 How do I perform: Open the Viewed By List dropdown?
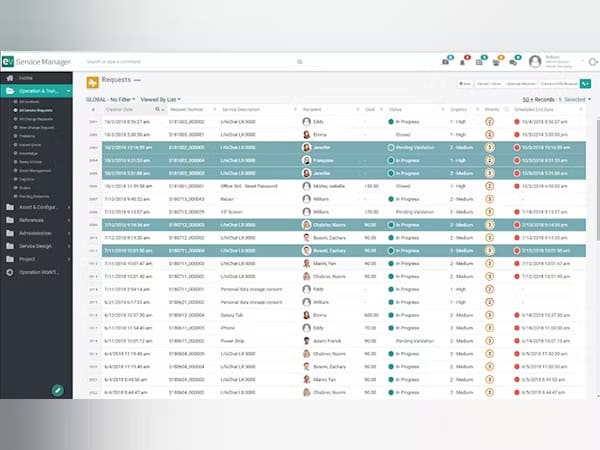point(161,100)
